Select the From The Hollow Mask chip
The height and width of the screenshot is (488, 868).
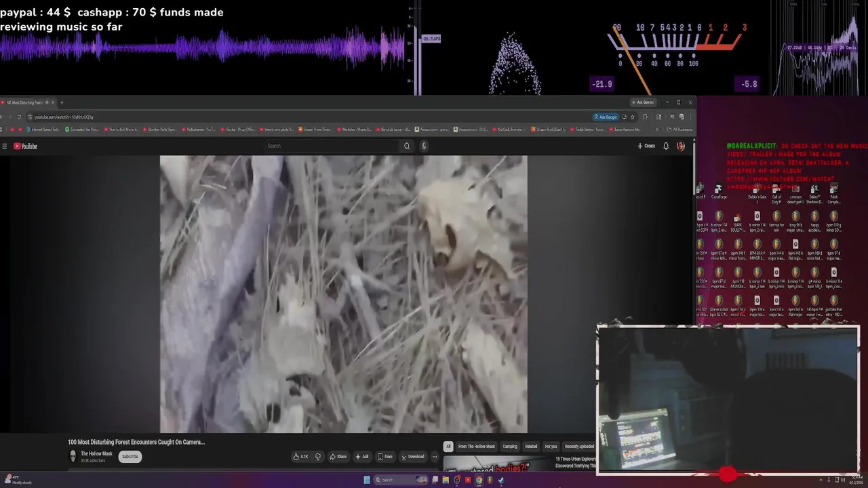[477, 446]
